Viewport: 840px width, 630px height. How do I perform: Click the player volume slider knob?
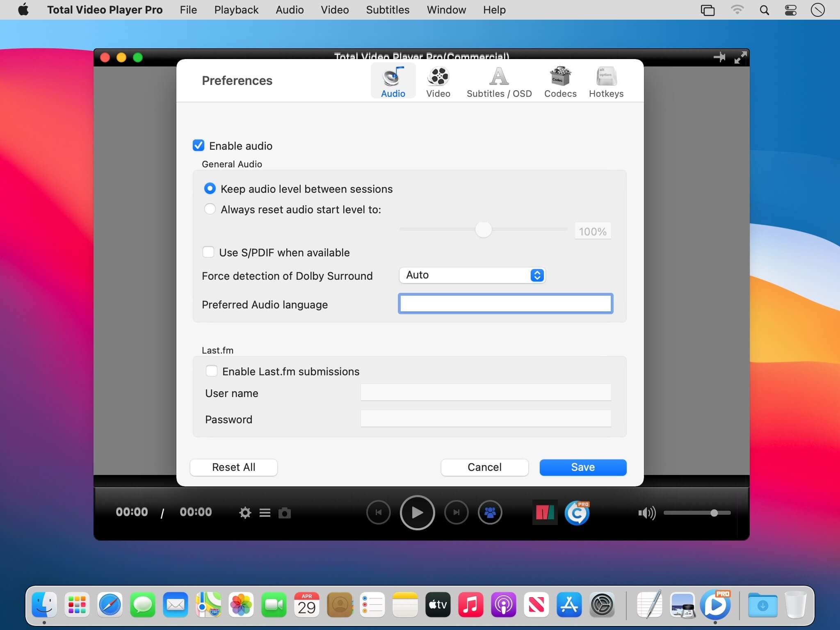[714, 513]
